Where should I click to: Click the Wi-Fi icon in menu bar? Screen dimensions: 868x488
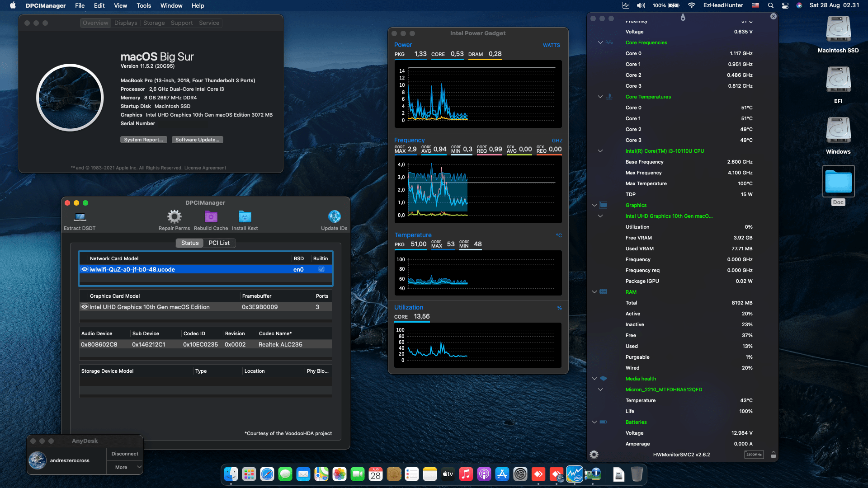point(692,5)
